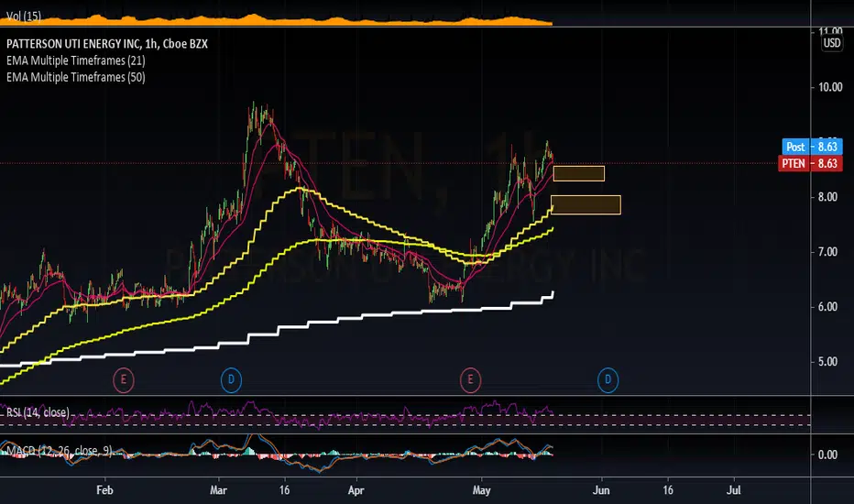Click the Jun date axis label

coord(601,490)
